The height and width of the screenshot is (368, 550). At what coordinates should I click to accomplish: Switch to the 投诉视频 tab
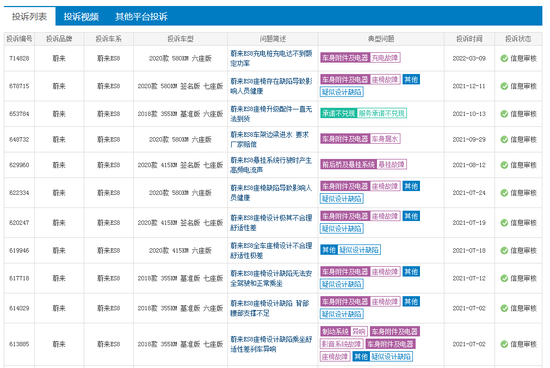pos(81,16)
